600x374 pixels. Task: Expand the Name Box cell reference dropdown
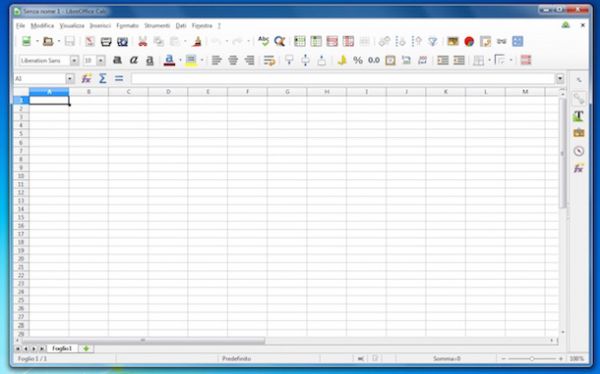[x=70, y=78]
